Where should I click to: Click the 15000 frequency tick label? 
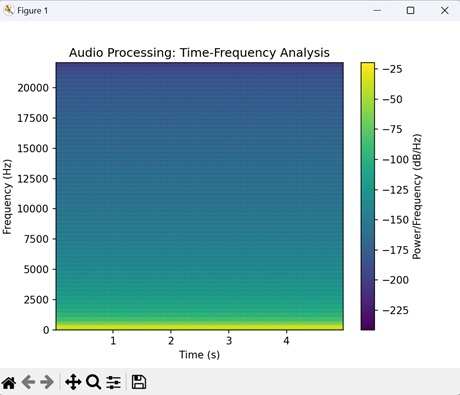(33, 148)
